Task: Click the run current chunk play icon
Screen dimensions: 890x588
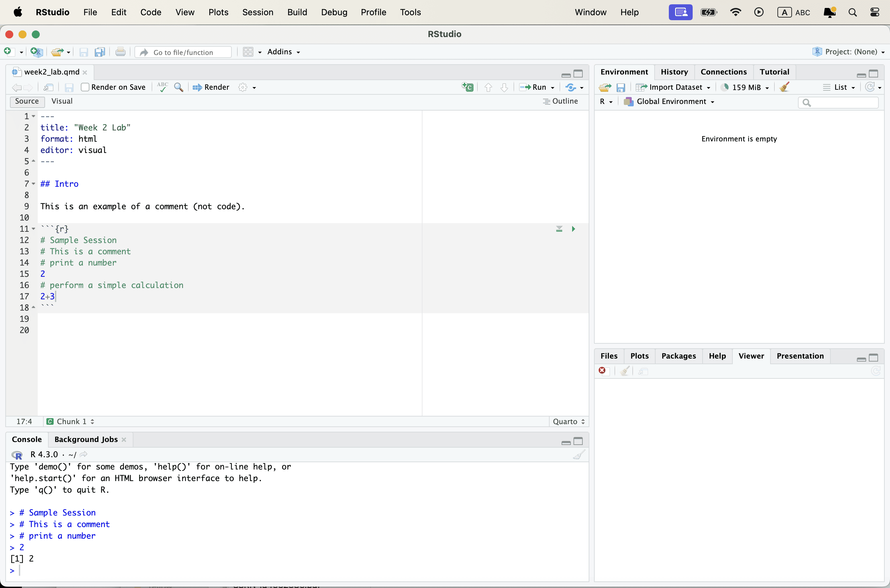Action: pos(573,229)
